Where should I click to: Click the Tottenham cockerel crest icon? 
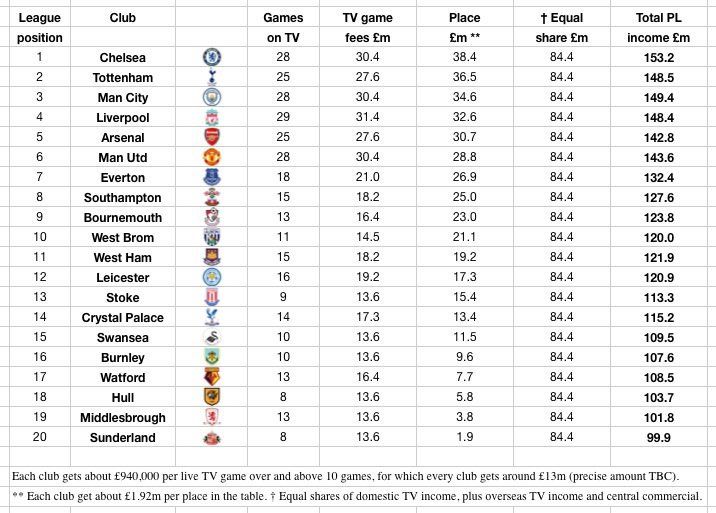tap(212, 77)
